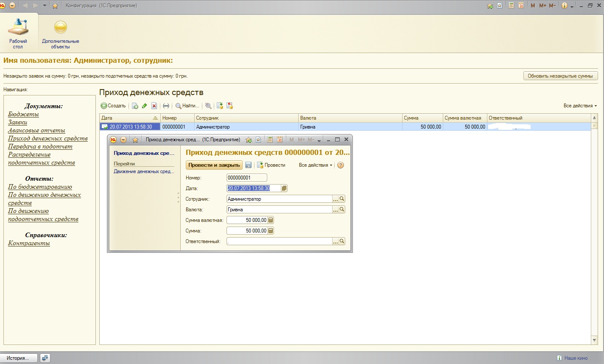The image size is (604, 364).
Task: Click scrollbar down arrow of document list
Action: coord(595,340)
